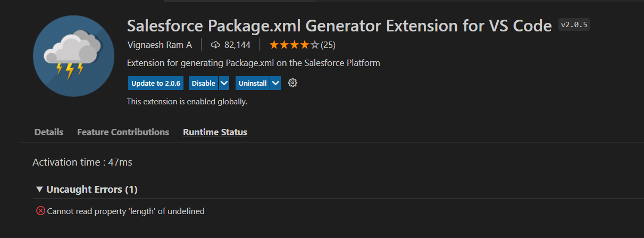This screenshot has width=644, height=238.
Task: Click the v2.0.5 version badge
Action: [x=574, y=25]
